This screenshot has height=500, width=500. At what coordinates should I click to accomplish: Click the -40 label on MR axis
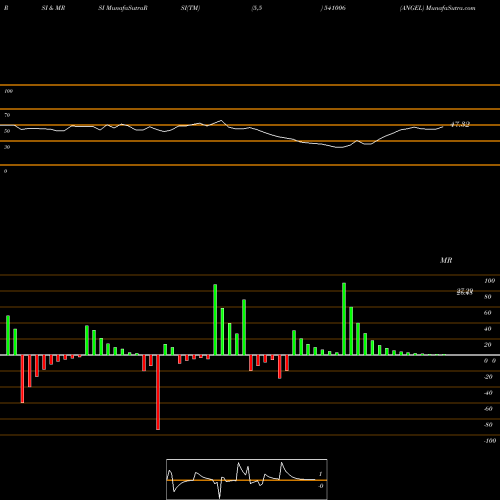tap(488, 393)
